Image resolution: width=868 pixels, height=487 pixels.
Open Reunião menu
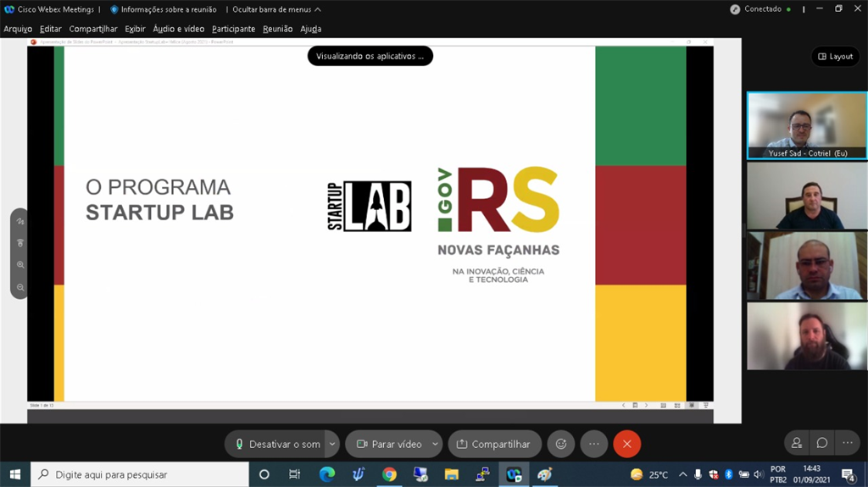[277, 29]
